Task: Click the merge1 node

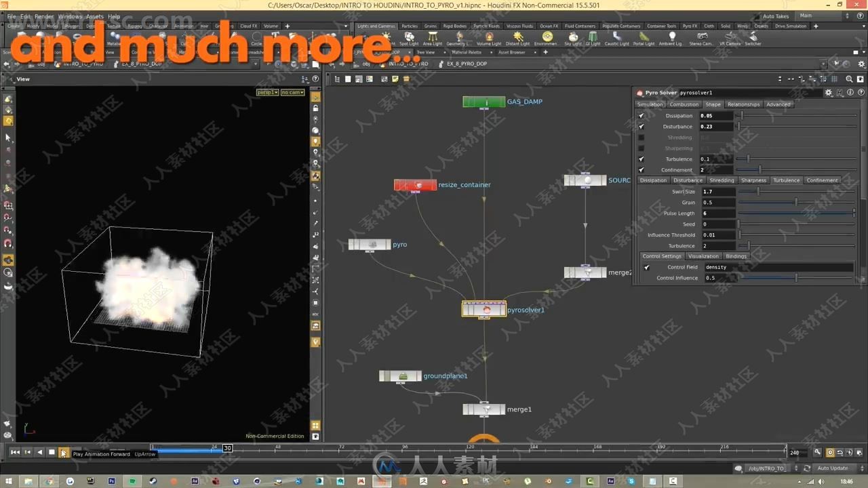Action: coord(484,409)
